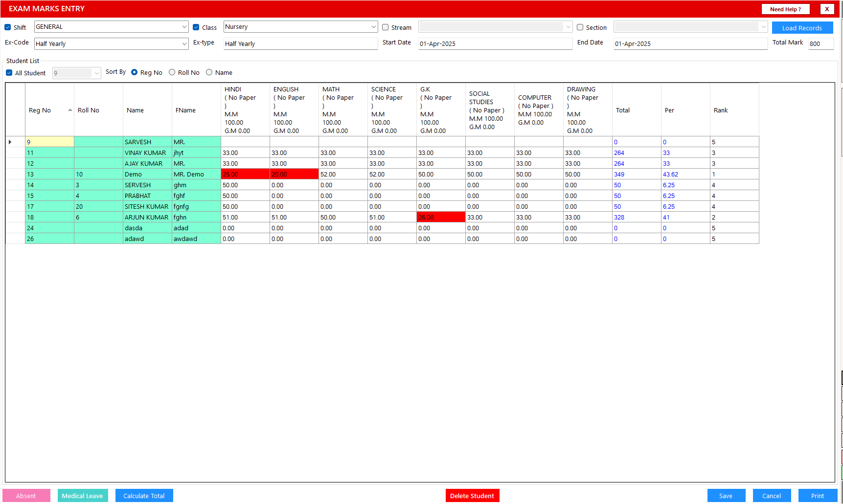843x504 pixels.
Task: Click the Cancel button
Action: coord(772,496)
